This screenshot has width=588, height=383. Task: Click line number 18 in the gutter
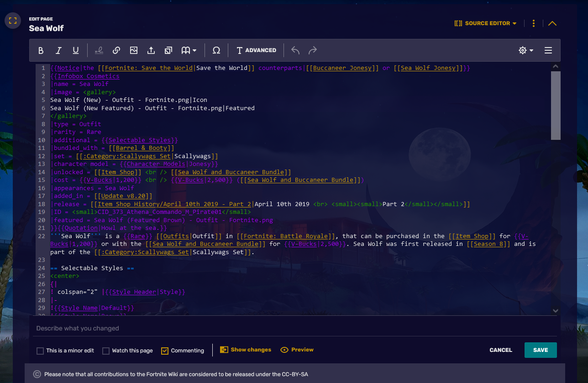coord(42,204)
